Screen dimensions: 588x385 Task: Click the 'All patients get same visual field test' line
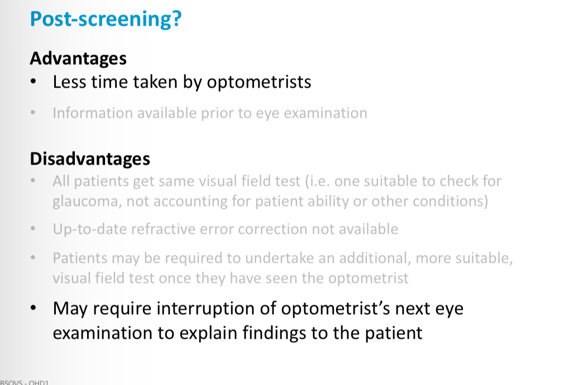(x=277, y=181)
